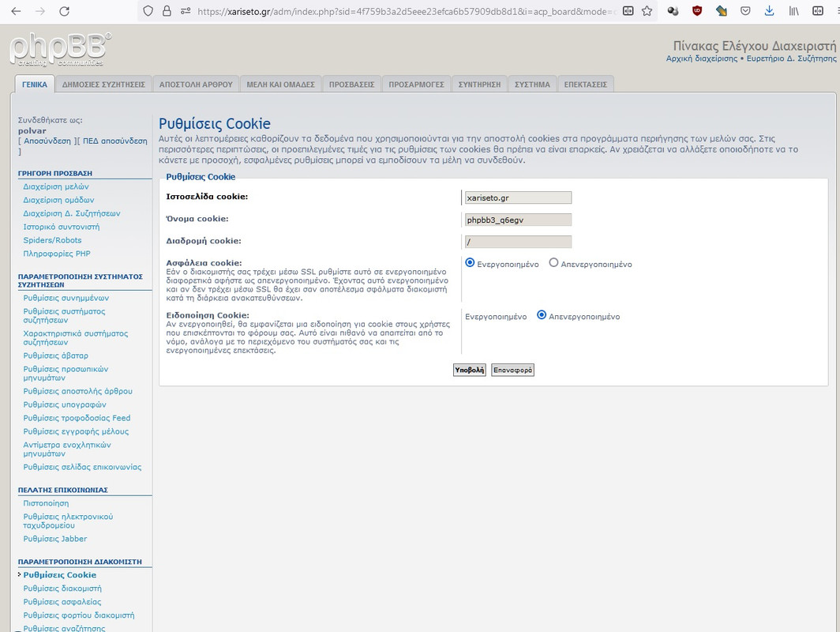Image resolution: width=840 pixels, height=632 pixels.
Task: Click the Ιστοσελίδα cookie field showing xariseto.gr
Action: coord(518,197)
